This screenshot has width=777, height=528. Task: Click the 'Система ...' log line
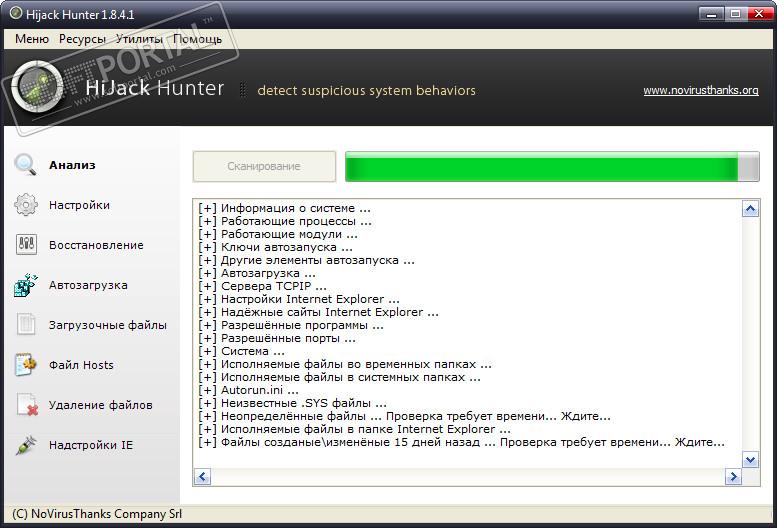tap(241, 351)
